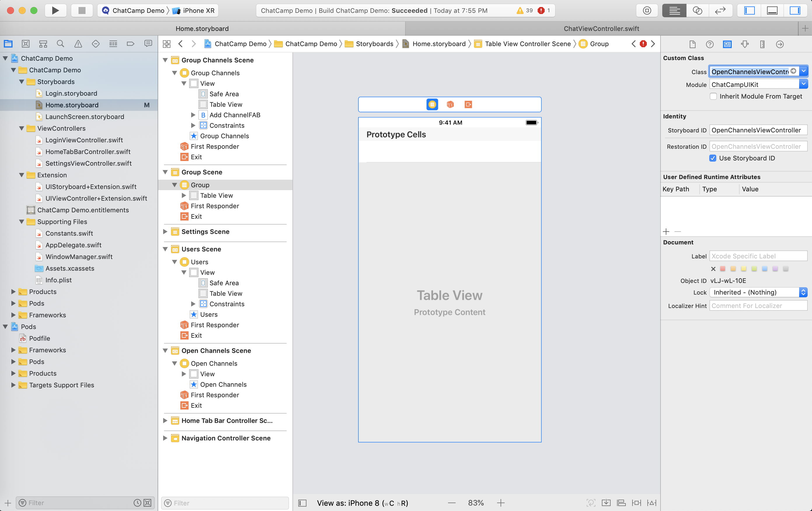Open the Align constraints menu

[x=621, y=503]
